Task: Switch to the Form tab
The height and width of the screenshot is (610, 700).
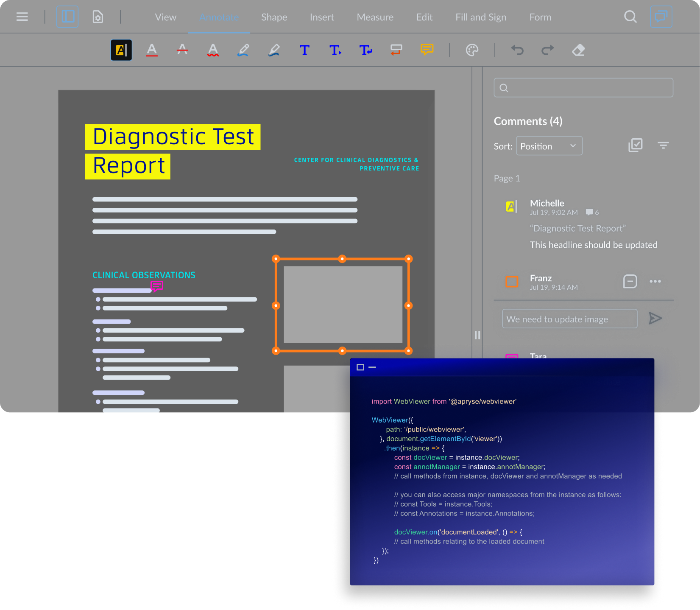Action: [540, 17]
